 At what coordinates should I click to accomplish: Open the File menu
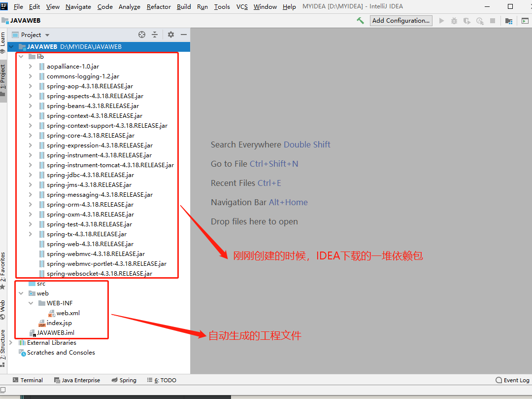click(18, 6)
